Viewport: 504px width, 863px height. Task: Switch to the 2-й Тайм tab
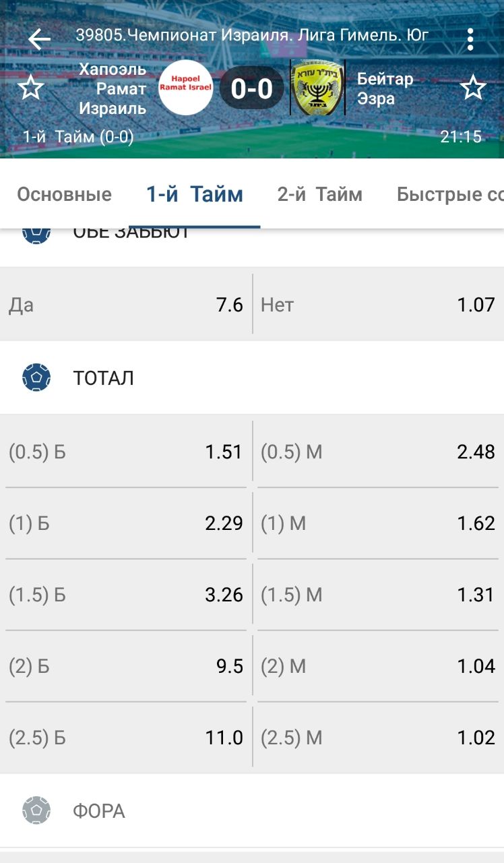pos(319,195)
